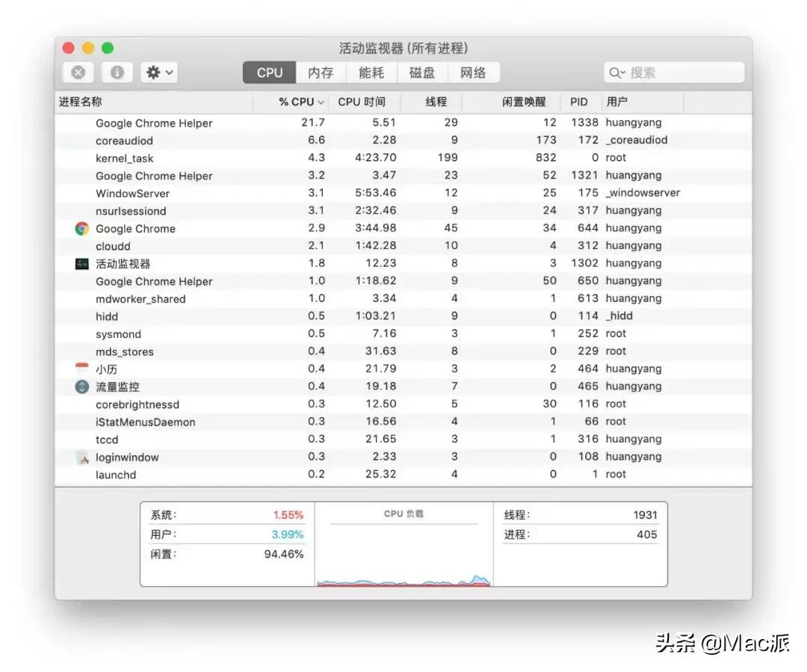Sort by the CPU 时间 column
The image size is (807, 672).
pos(364,102)
